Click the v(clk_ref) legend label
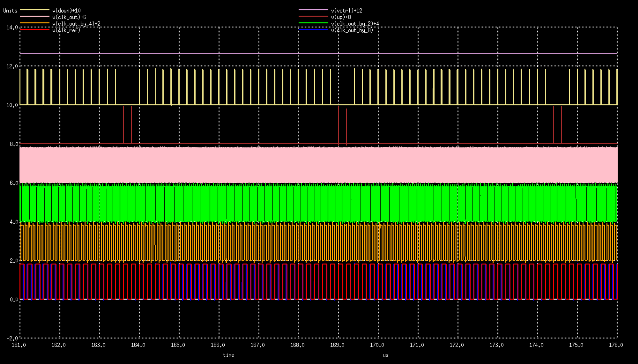 66,30
